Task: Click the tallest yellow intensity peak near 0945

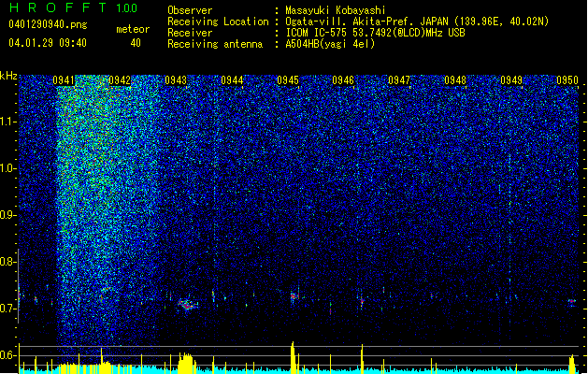Action: 294,355
